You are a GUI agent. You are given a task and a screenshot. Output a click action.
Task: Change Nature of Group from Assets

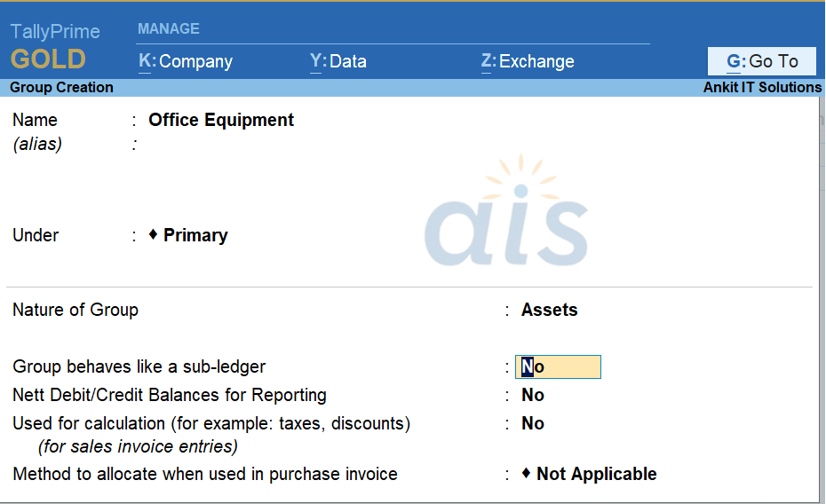549,310
